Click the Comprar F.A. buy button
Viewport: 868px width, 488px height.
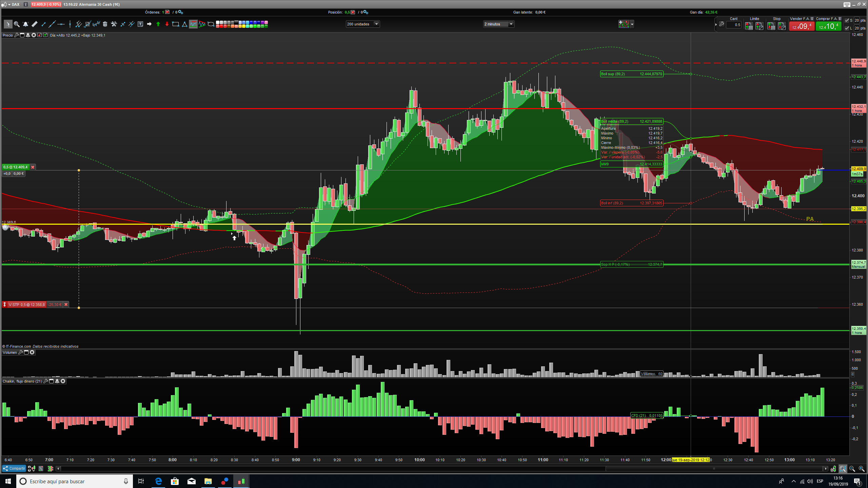828,26
